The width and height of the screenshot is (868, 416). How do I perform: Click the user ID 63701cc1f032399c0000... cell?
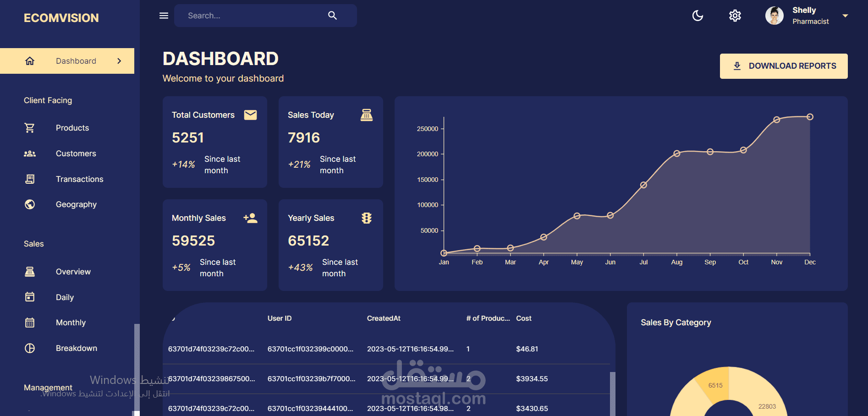[310, 349]
